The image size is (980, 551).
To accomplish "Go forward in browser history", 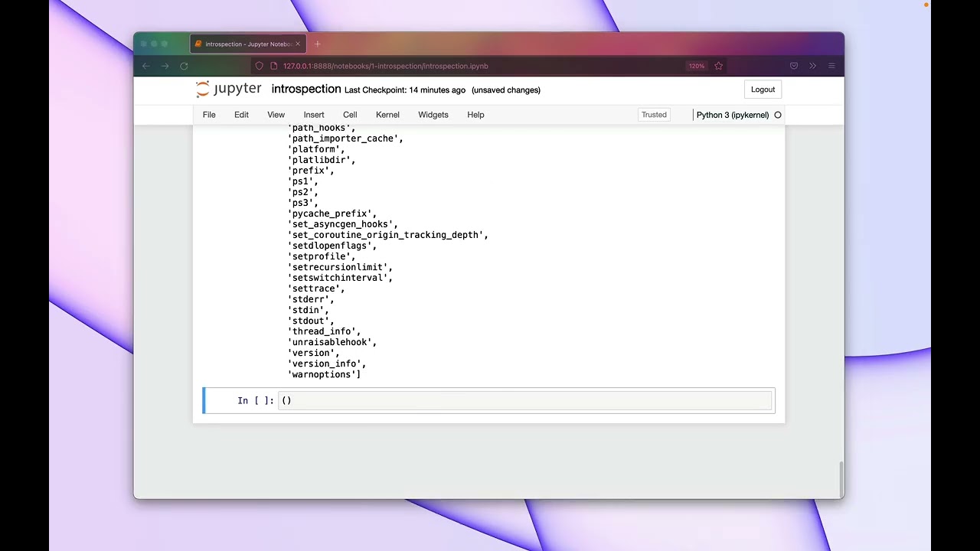I will point(165,66).
